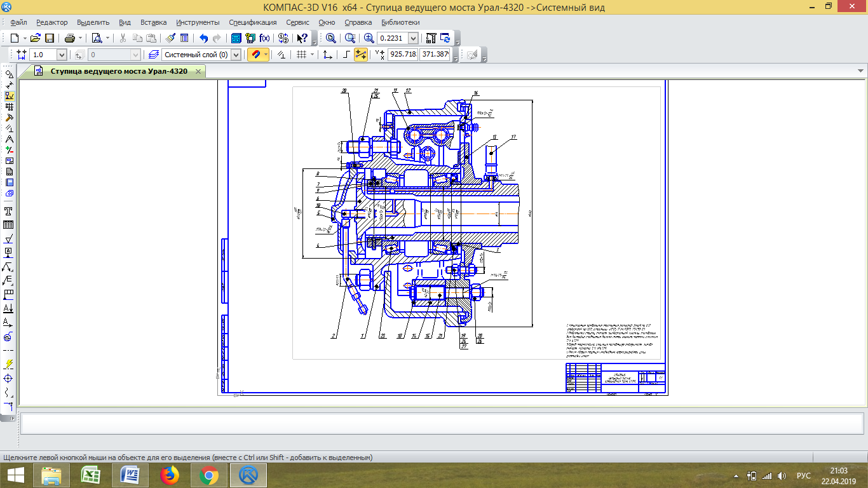Open the library manager icon beside f(x)
Viewport: 868px width, 488px height.
pos(250,38)
